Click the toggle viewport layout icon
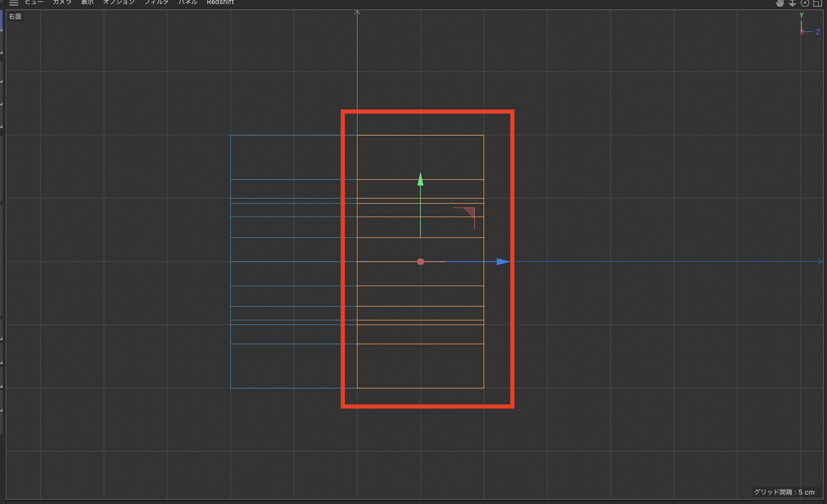Viewport: 827px width, 504px height. click(x=817, y=3)
